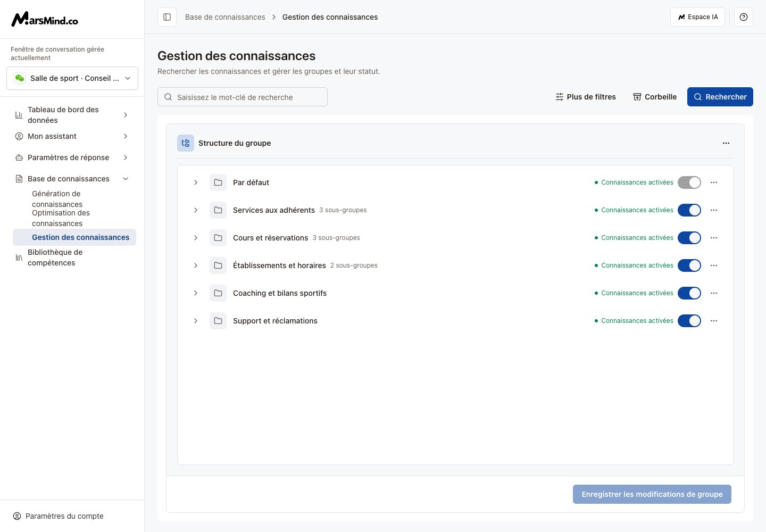766x532 pixels.
Task: Open more options for Cours et réservations
Action: coord(714,238)
